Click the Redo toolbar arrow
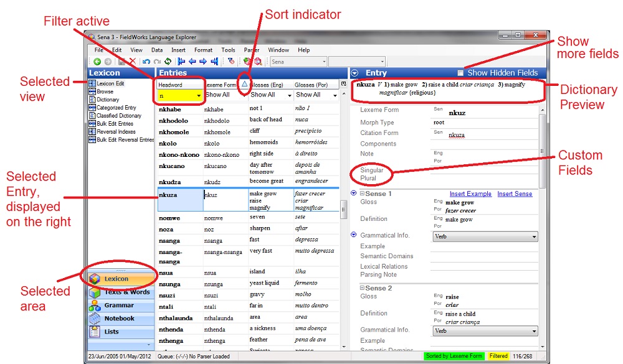The height and width of the screenshot is (364, 623). [x=158, y=62]
